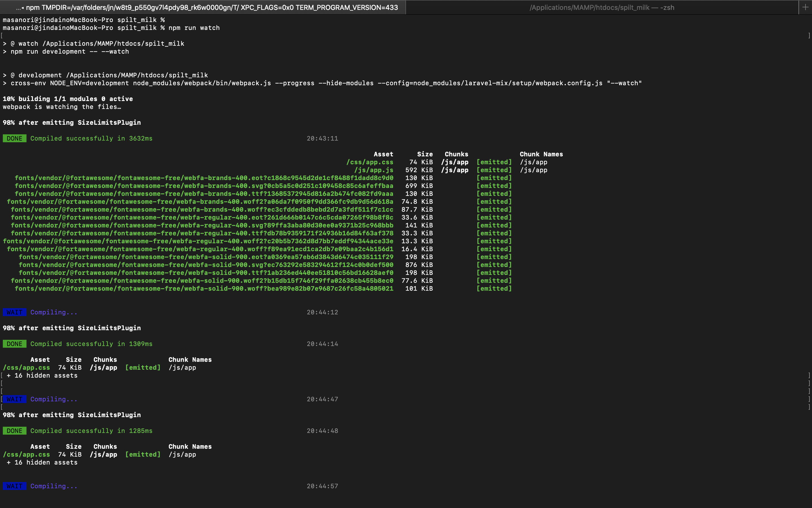Click the webfa-brands-400.ttf asset row
The width and height of the screenshot is (812, 508).
click(x=263, y=194)
